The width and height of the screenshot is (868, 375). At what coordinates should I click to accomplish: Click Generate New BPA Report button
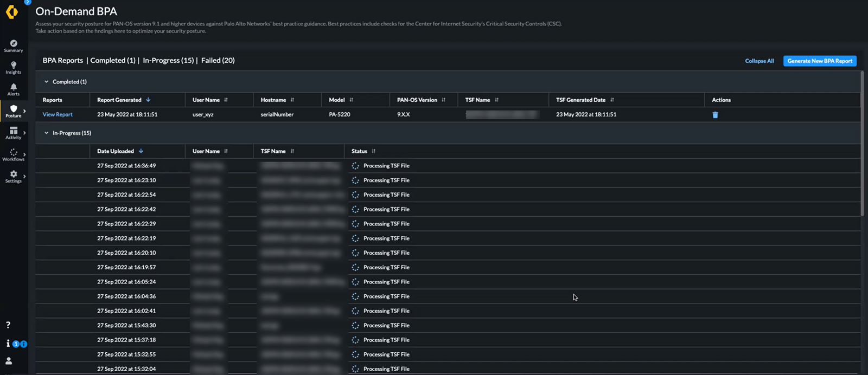pyautogui.click(x=819, y=61)
